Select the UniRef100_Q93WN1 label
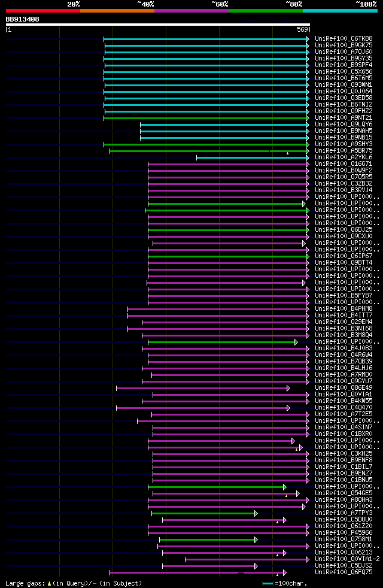Screen dimensions: 383x588 click(344, 85)
